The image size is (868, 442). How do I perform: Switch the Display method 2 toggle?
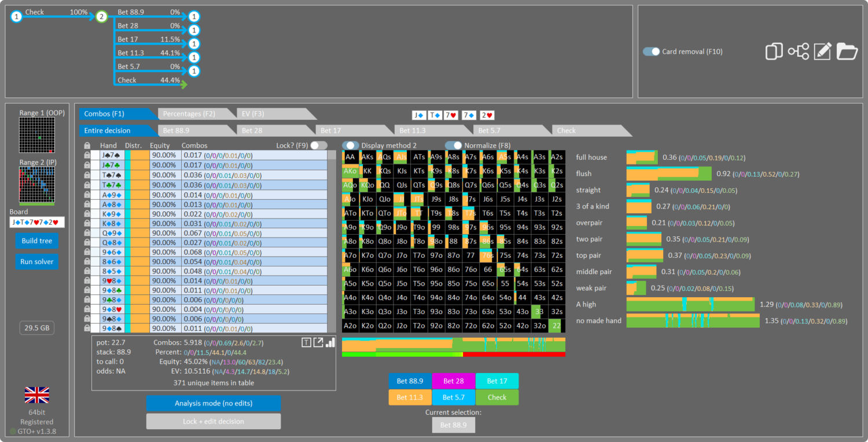(x=351, y=145)
